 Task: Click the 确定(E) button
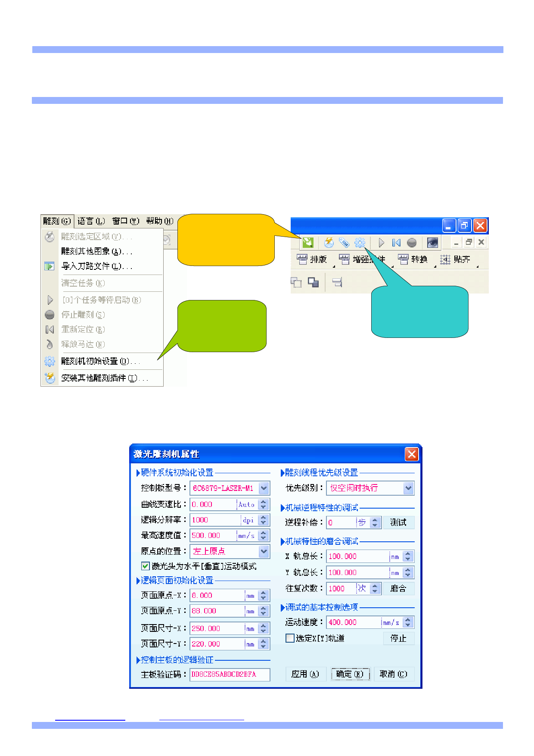(350, 674)
